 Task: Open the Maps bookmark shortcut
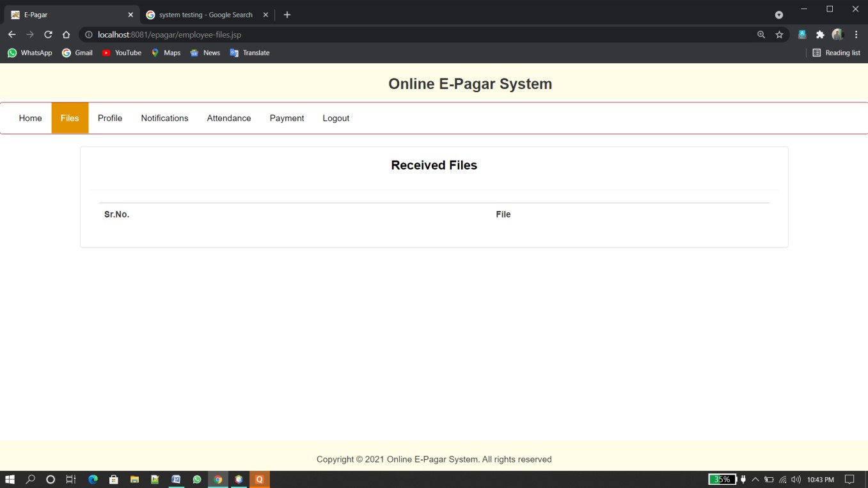(x=165, y=52)
